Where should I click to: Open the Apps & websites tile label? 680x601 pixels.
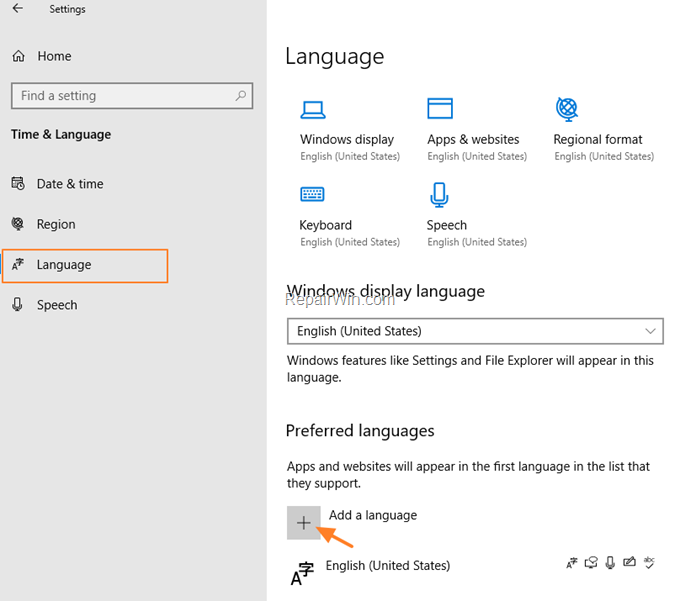(473, 139)
